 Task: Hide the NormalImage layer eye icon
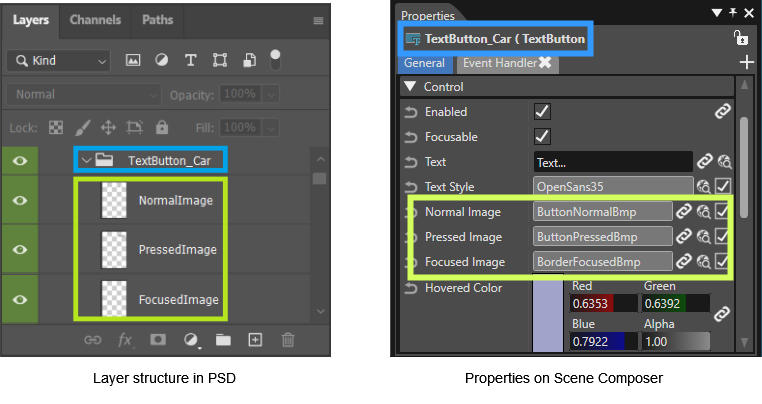coord(20,200)
